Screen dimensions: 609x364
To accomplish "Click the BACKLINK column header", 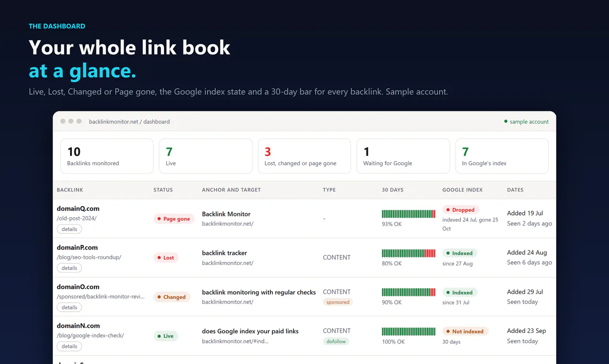I will coord(70,190).
